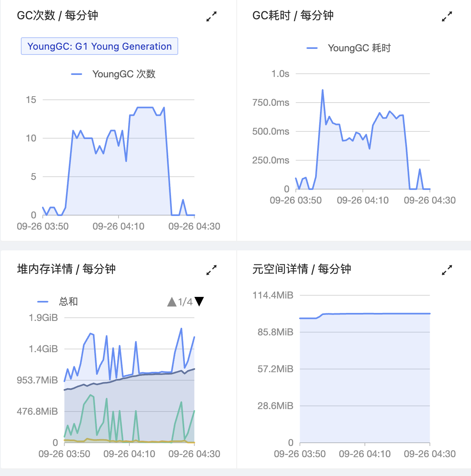Toggle the YoungGC 次数 legend series
This screenshot has height=476, width=471.
pyautogui.click(x=124, y=74)
